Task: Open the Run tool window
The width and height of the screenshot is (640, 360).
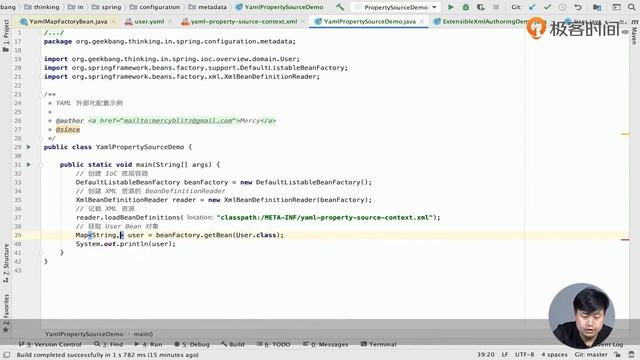Action: [x=149, y=344]
